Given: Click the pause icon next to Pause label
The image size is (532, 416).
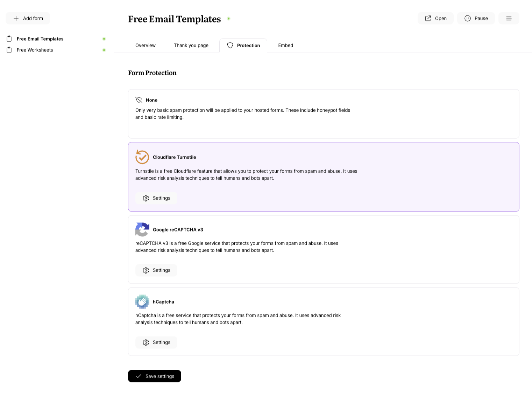Looking at the screenshot, I should pos(468,18).
